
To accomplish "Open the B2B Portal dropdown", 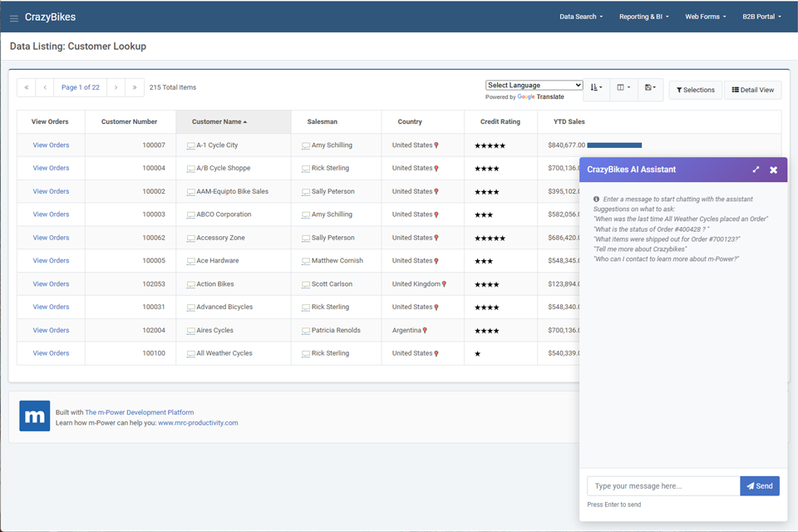I will click(x=761, y=16).
